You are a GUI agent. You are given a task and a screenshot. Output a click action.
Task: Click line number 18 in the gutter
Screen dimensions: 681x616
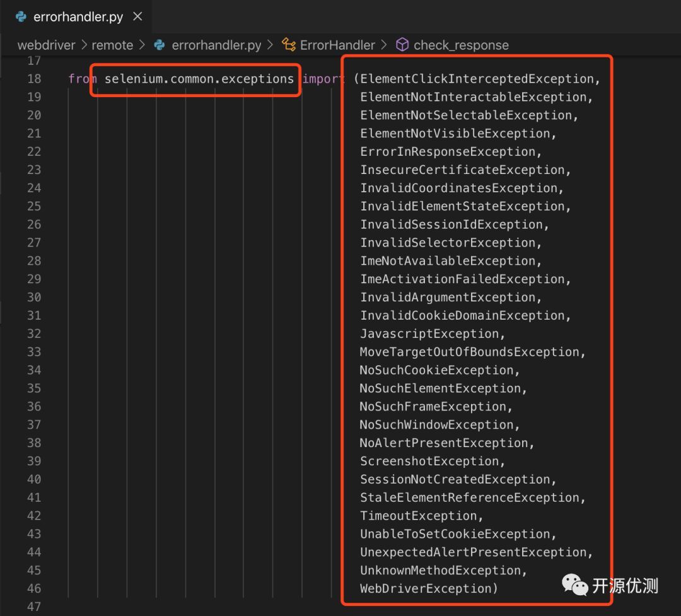coord(34,79)
